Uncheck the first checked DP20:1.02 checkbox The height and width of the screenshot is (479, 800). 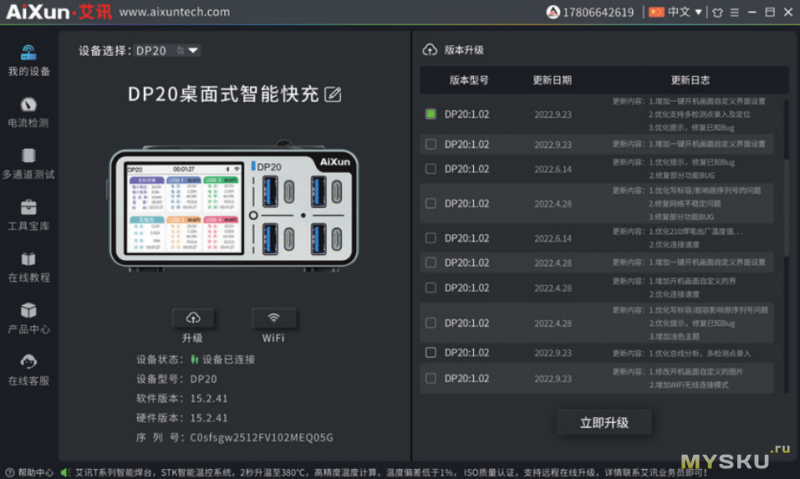pos(431,114)
